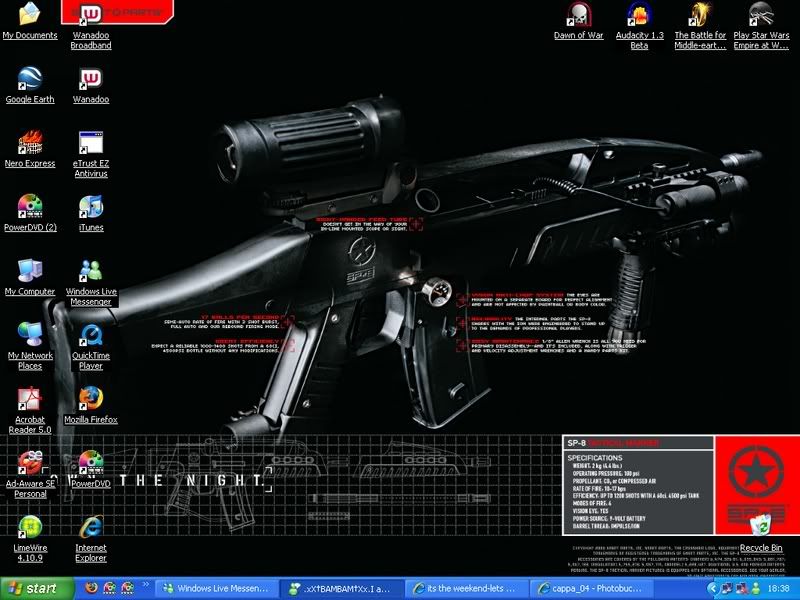800x600 pixels.
Task: Open My Network Places
Action: [30, 347]
